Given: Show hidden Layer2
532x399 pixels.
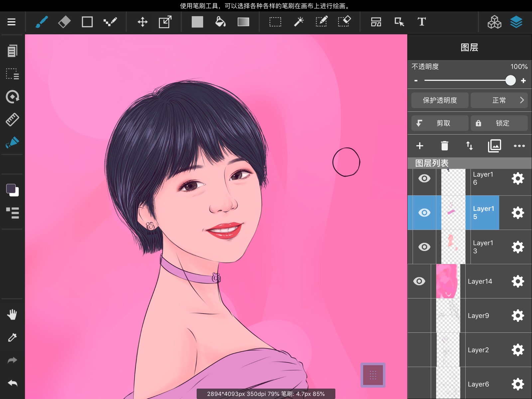Looking at the screenshot, I should pyautogui.click(x=419, y=350).
